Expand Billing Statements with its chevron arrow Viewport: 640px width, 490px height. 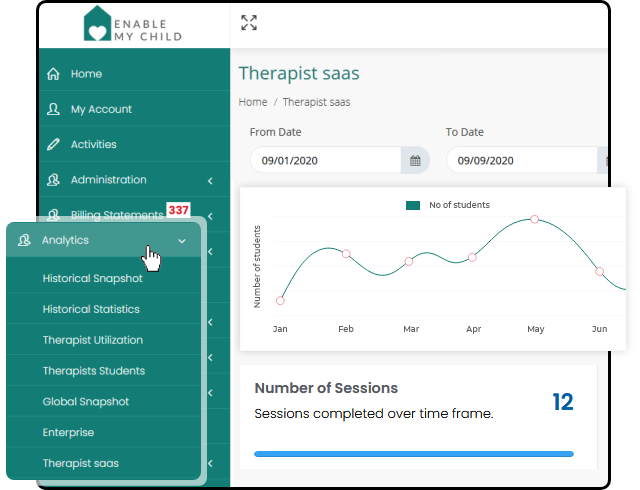click(210, 216)
